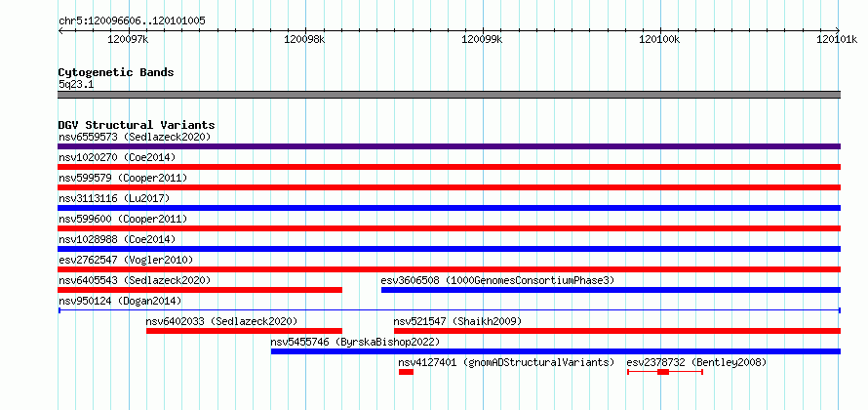Select the blue nsv1028988 variant bar
Viewport: 868px width, 410px height.
pyautogui.click(x=449, y=249)
